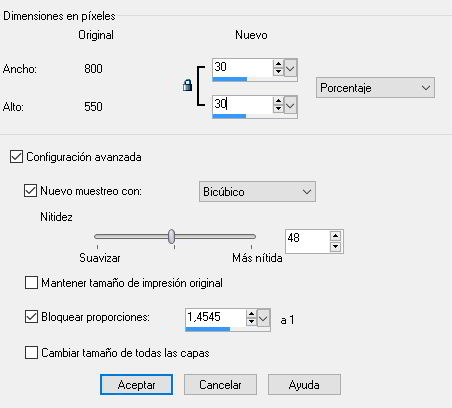Expand the Alto value slider dropdown
The image size is (452, 408).
[x=290, y=106]
